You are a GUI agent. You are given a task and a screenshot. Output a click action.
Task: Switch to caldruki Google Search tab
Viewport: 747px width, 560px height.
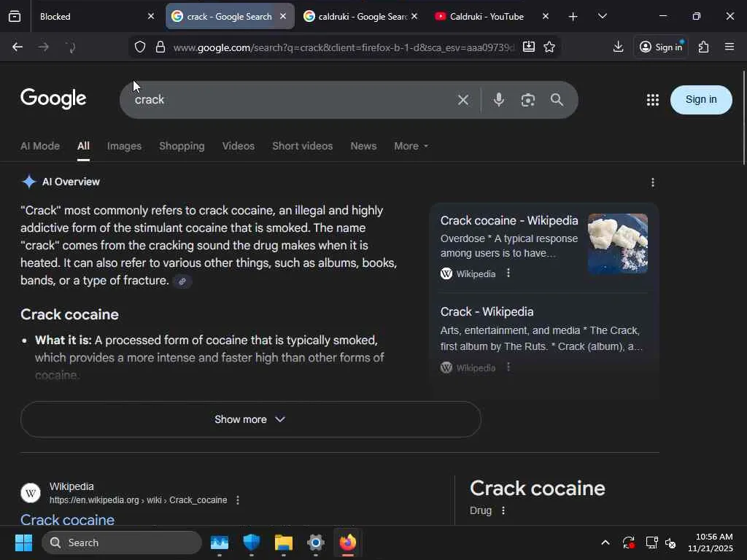(355, 16)
